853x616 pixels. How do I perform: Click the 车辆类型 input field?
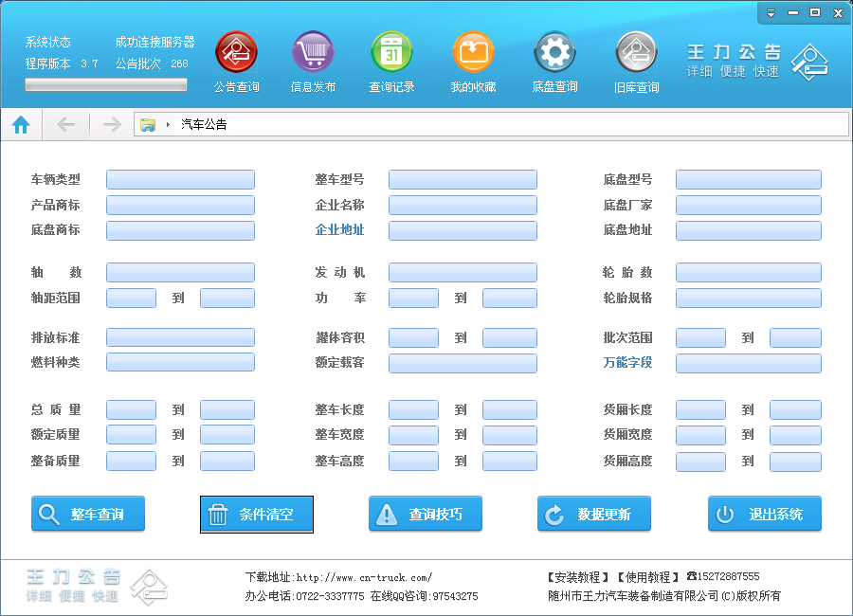click(180, 180)
